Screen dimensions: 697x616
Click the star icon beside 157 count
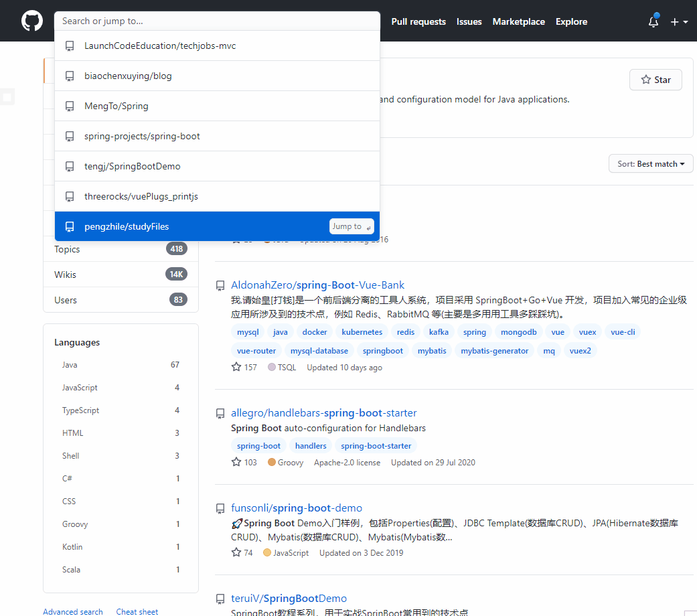[236, 367]
